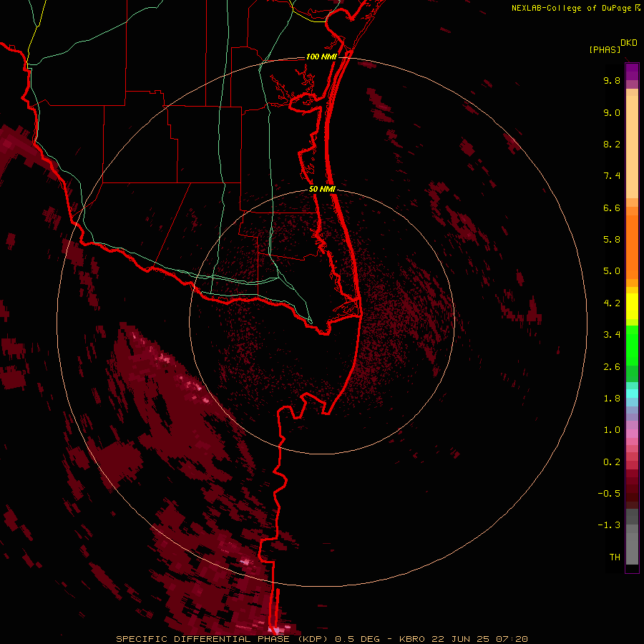Click the DKD label above the color scale
This screenshot has width=644, height=644.
629,43
